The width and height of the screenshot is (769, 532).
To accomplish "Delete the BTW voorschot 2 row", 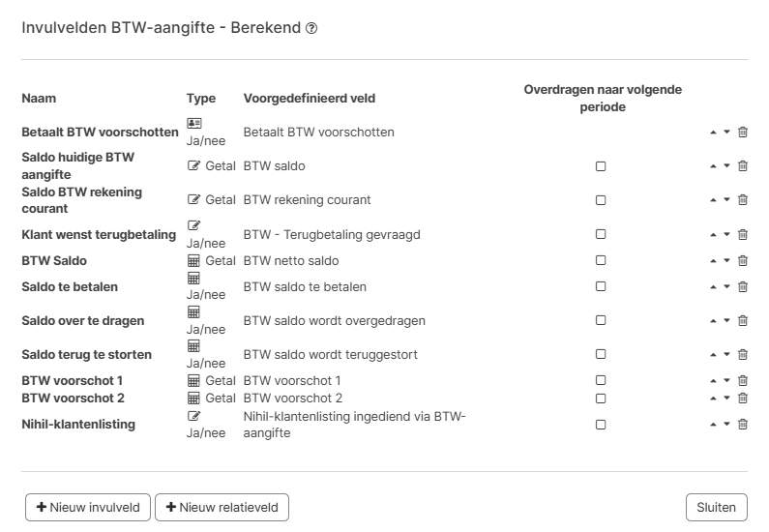I will click(x=743, y=399).
